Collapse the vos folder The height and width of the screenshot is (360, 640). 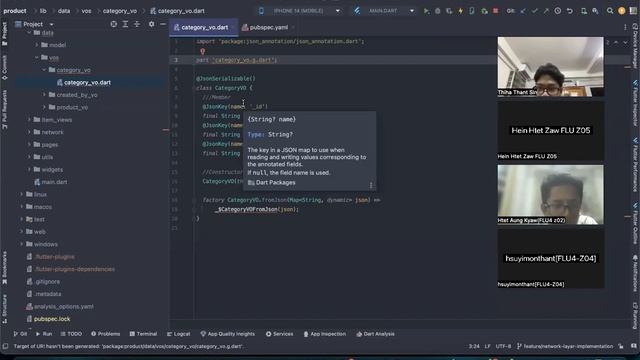pyautogui.click(x=37, y=58)
